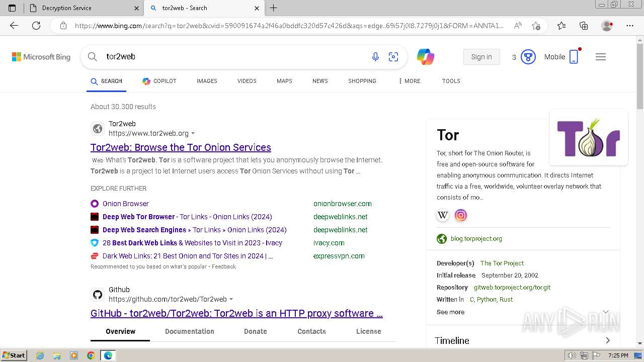Screen dimensions: 644x362
Task: Select the tor2web - Search tab
Action: tap(204, 8)
